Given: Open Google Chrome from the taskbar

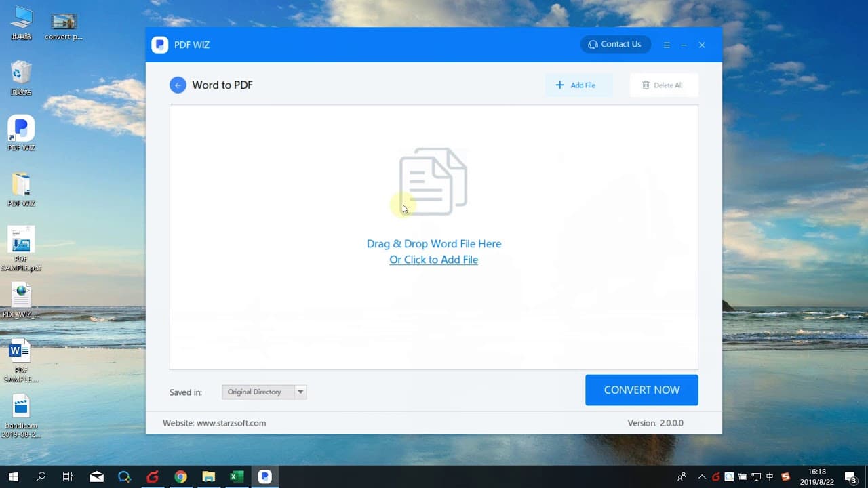Looking at the screenshot, I should click(180, 476).
